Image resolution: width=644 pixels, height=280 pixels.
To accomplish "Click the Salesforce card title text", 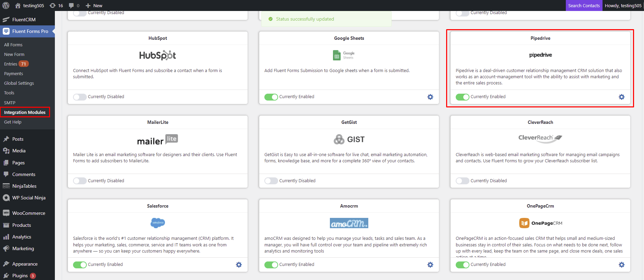I will pyautogui.click(x=158, y=206).
